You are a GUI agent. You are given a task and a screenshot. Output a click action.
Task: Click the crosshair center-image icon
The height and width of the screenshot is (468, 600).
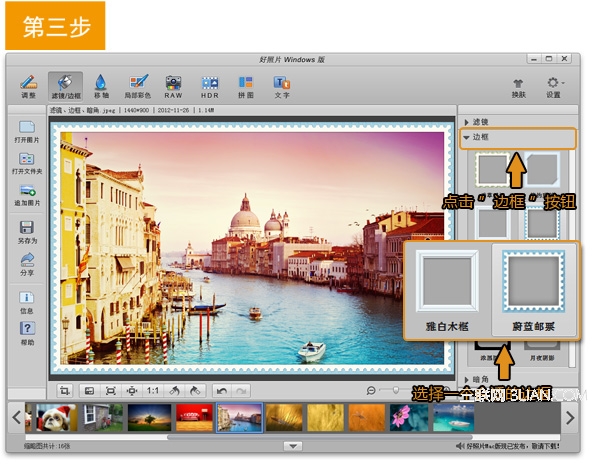coord(132,391)
